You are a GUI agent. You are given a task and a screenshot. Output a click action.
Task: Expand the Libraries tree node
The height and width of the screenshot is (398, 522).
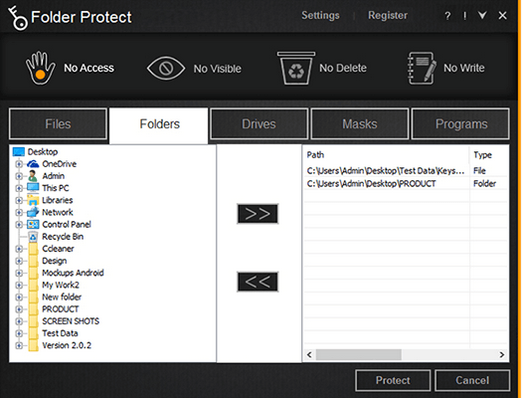19,200
